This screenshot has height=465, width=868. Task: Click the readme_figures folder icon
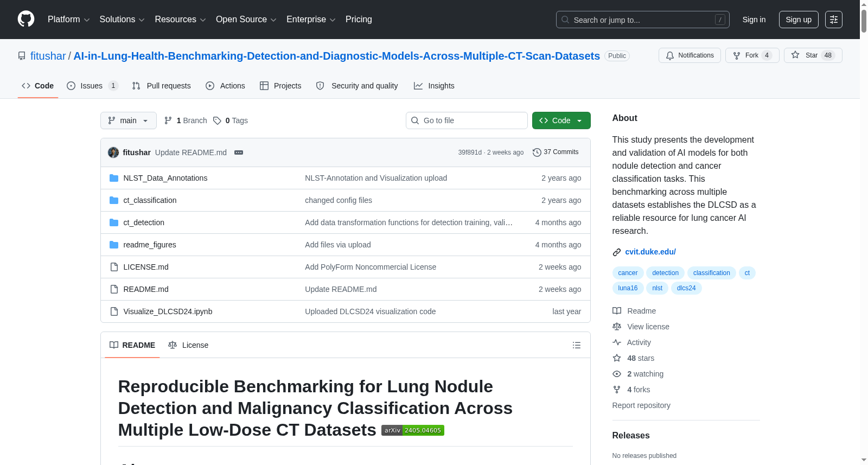pyautogui.click(x=114, y=245)
